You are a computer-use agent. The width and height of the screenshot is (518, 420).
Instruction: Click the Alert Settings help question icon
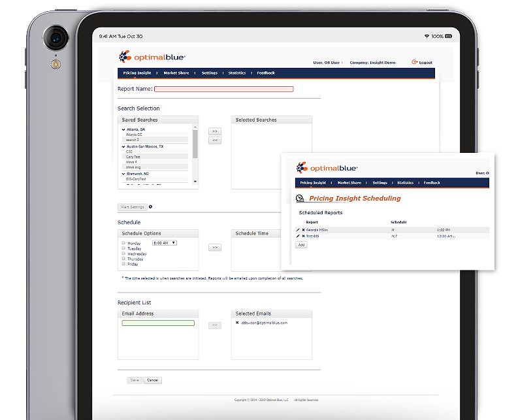pos(150,207)
